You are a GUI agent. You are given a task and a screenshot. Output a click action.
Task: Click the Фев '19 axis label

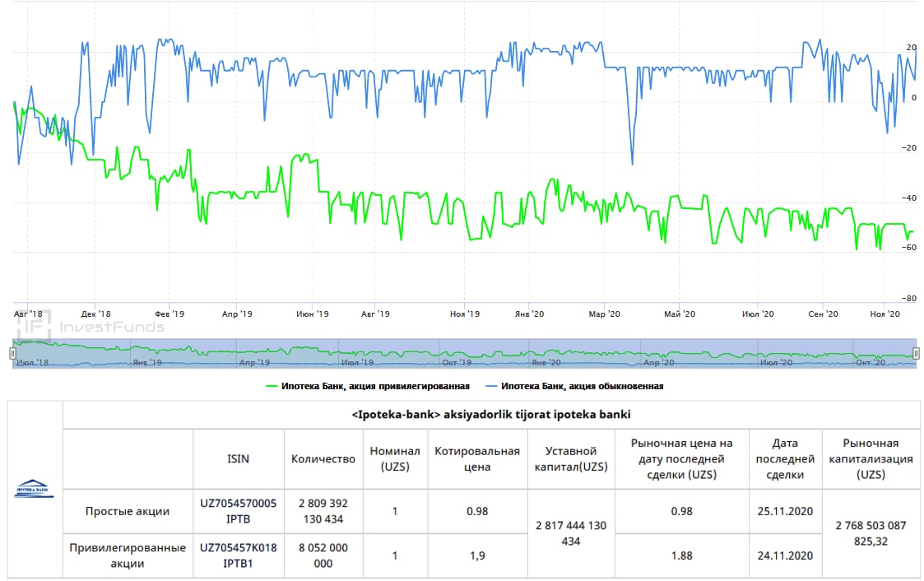pyautogui.click(x=169, y=314)
